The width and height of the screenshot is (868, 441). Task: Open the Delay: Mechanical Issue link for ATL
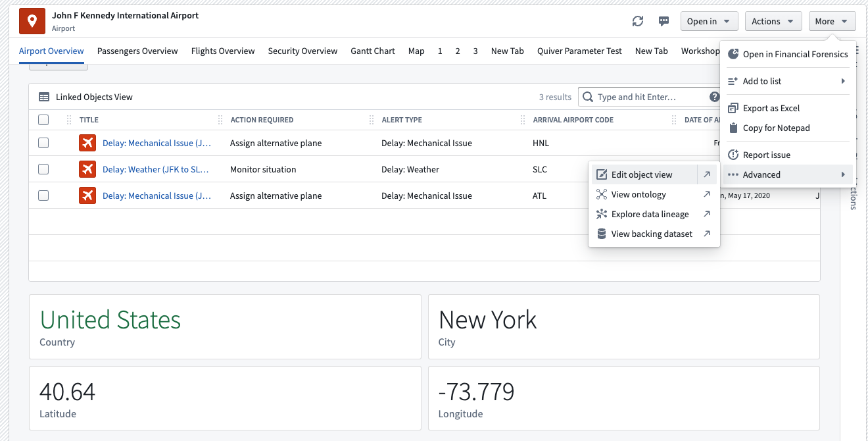(157, 195)
